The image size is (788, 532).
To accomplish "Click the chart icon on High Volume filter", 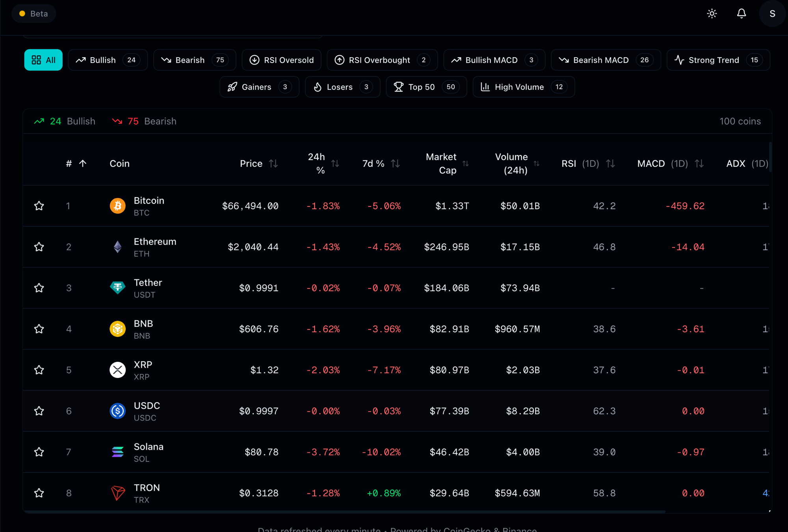I will coord(485,87).
